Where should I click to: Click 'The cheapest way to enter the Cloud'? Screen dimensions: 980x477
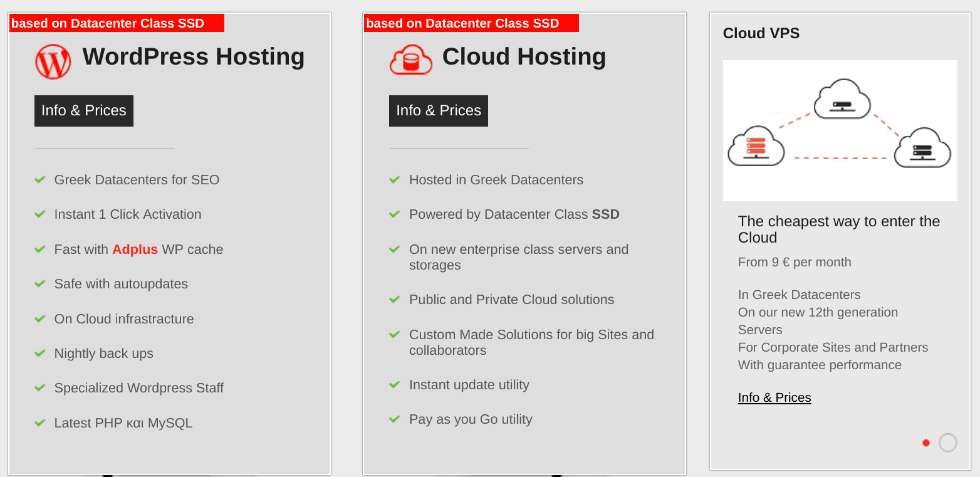pos(839,229)
